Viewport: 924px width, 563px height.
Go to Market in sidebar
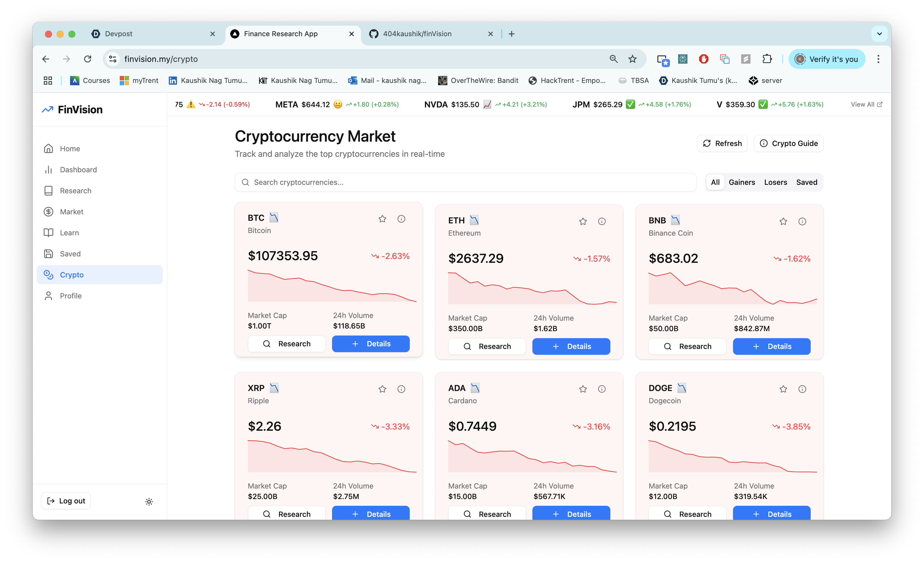[71, 211]
